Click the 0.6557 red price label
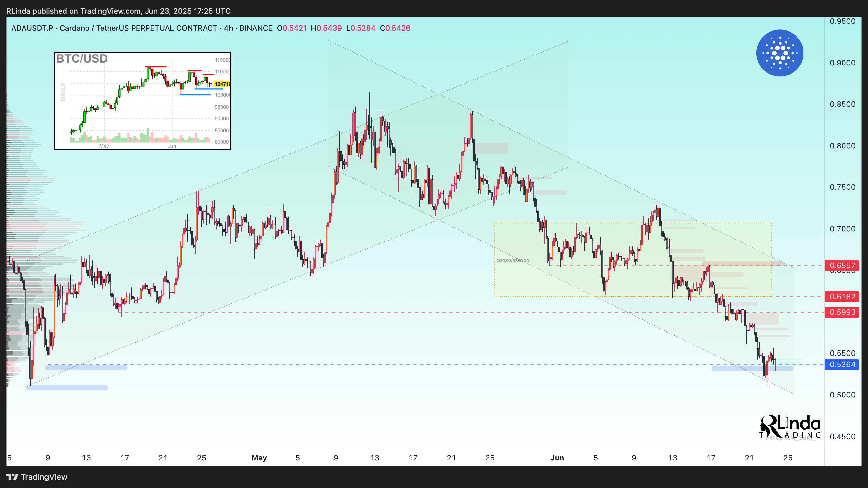Screen dimensions: 868x488 pyautogui.click(x=842, y=265)
